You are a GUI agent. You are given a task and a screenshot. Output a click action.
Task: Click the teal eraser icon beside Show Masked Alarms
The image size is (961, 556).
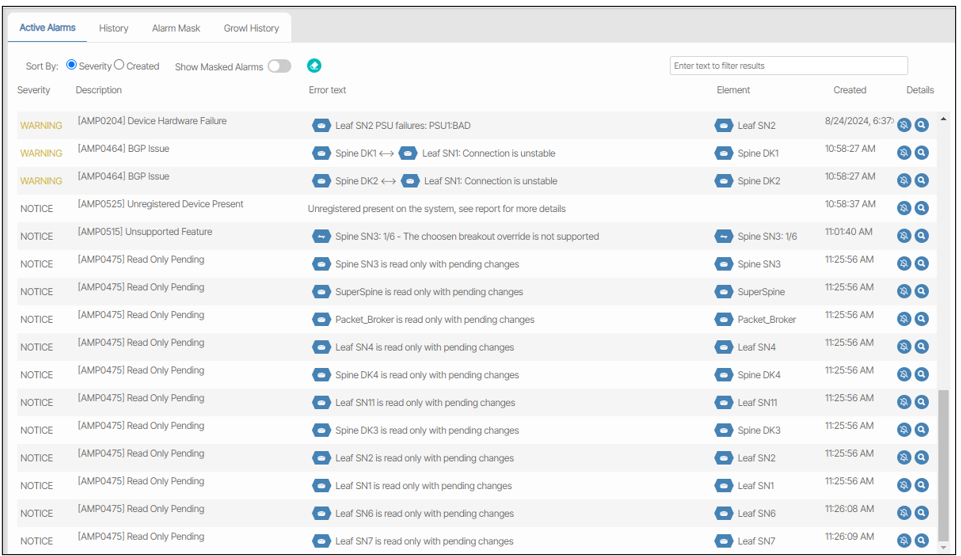pos(314,66)
